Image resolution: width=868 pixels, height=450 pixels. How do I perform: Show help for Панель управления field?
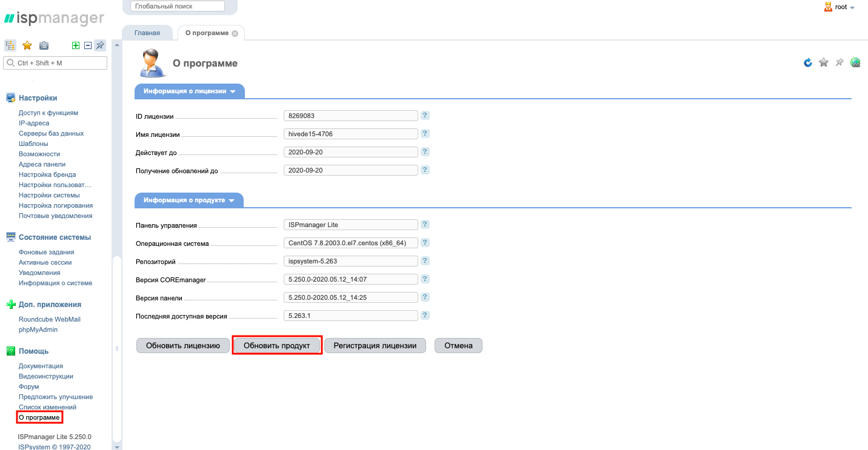tap(425, 224)
